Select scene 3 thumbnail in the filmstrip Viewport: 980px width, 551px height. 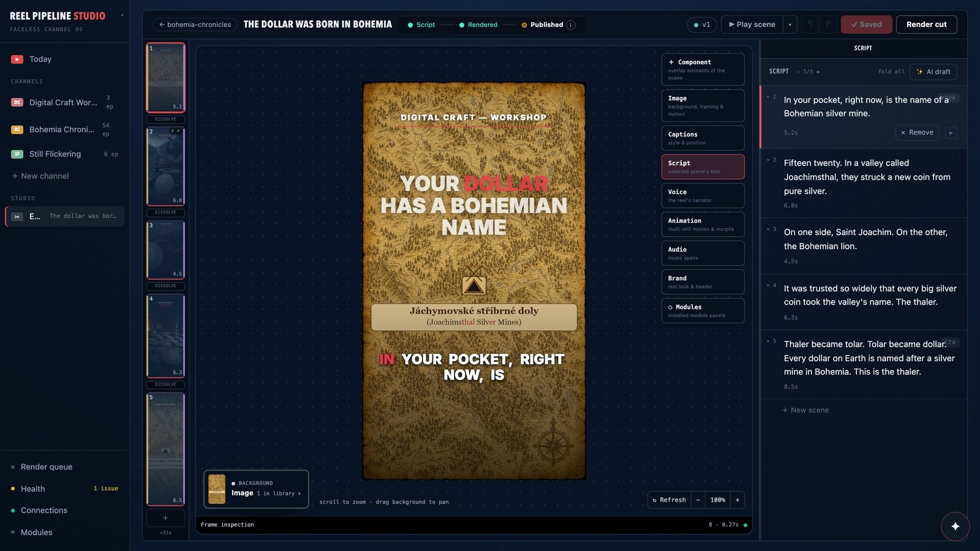point(165,250)
